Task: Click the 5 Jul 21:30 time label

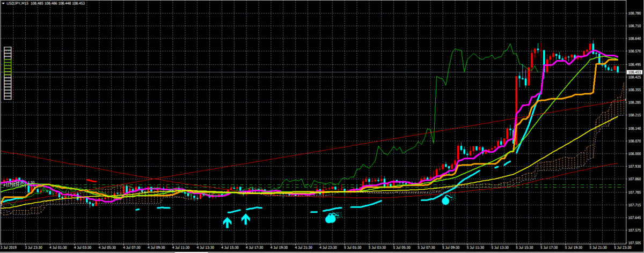Action: (x=598, y=248)
